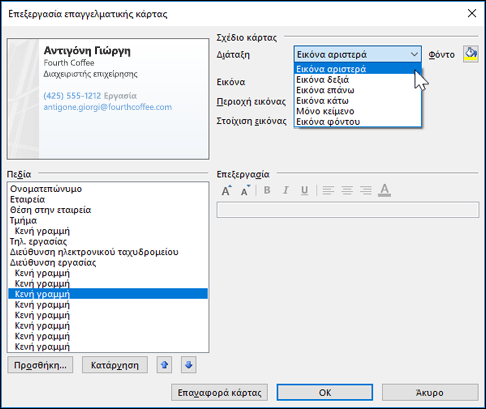Click the increase font size icon
The image size is (486, 409).
coord(226,190)
